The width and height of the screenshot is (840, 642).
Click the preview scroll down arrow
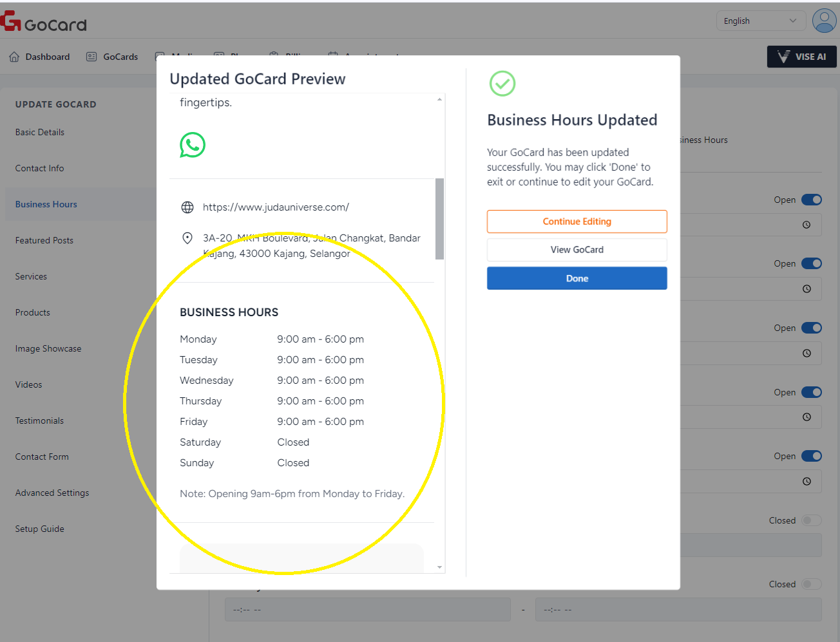pyautogui.click(x=440, y=567)
